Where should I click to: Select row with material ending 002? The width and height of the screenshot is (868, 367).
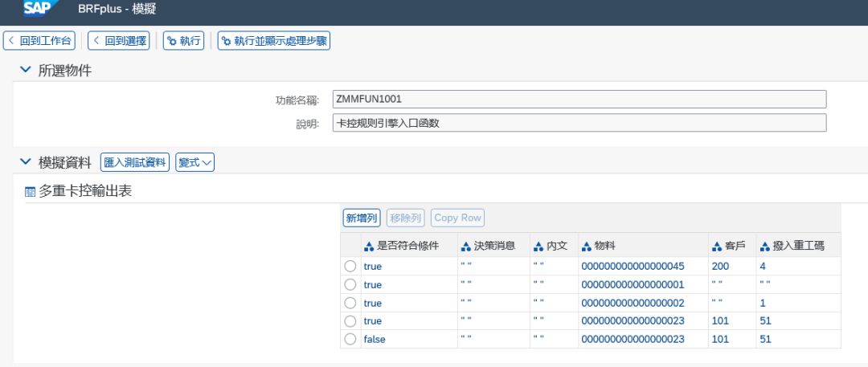pos(350,303)
